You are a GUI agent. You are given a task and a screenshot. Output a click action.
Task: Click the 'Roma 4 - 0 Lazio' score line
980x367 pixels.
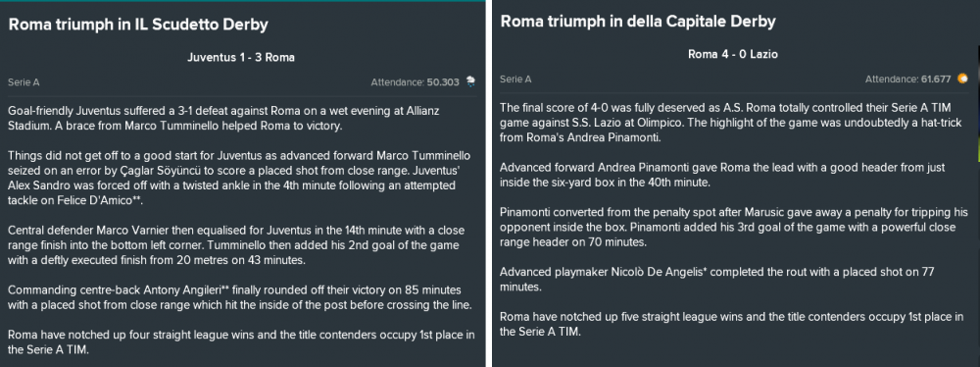733,54
